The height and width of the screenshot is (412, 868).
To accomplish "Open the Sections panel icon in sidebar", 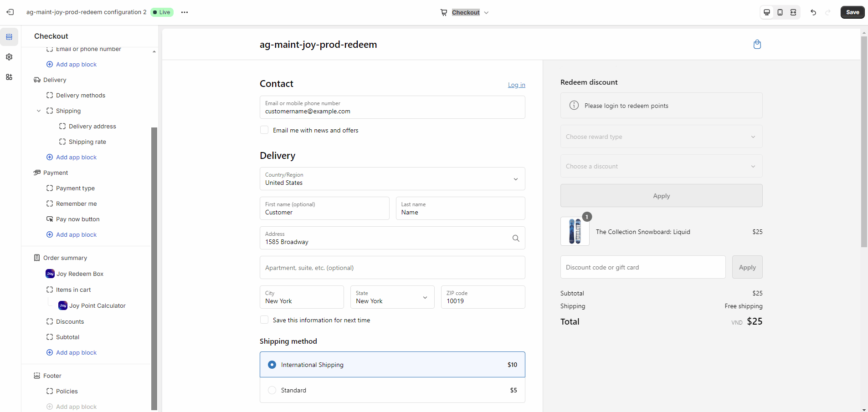I will point(9,37).
